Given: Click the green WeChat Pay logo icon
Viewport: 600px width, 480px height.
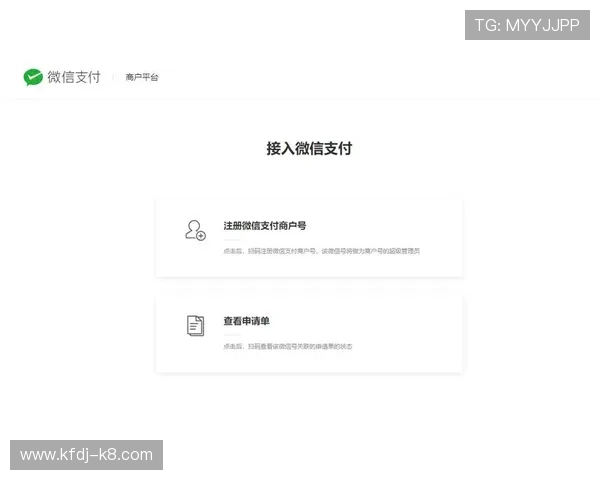Looking at the screenshot, I should (x=33, y=77).
